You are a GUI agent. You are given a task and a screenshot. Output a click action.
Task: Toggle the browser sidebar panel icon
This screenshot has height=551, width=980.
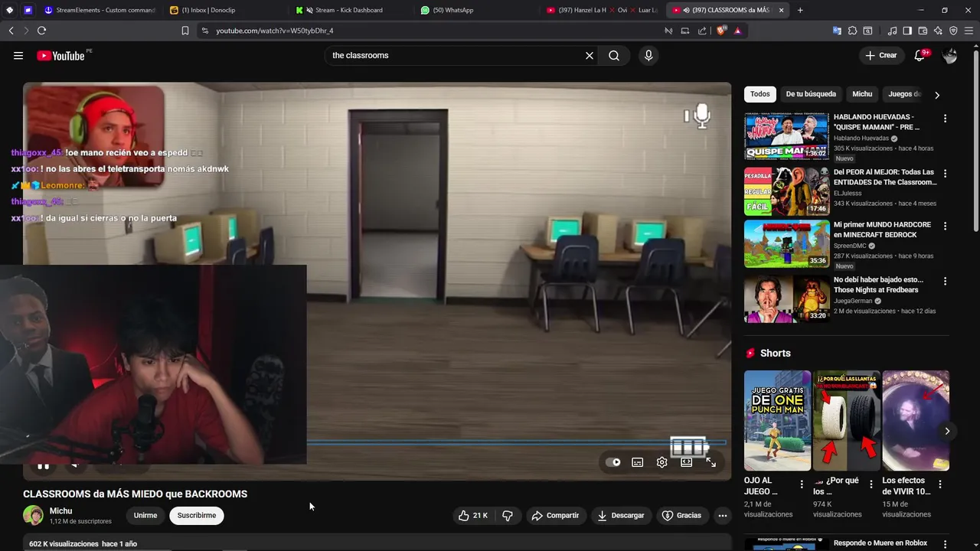point(907,31)
